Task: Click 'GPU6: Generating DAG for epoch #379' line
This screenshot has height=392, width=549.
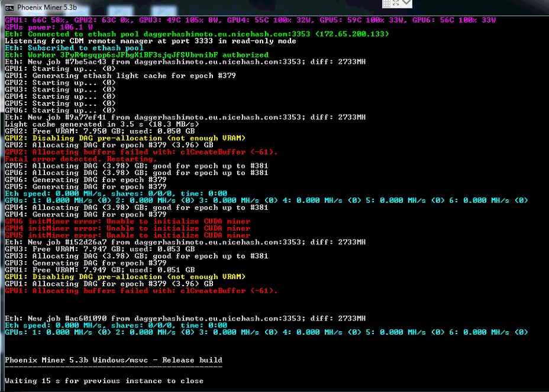Action: tap(85, 180)
